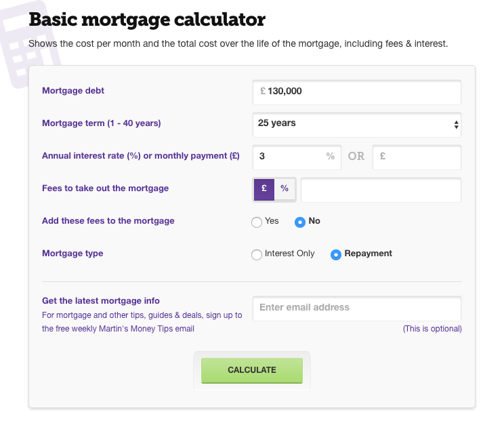Select the Interest Only mortgage type
This screenshot has width=504, height=423.
[257, 254]
